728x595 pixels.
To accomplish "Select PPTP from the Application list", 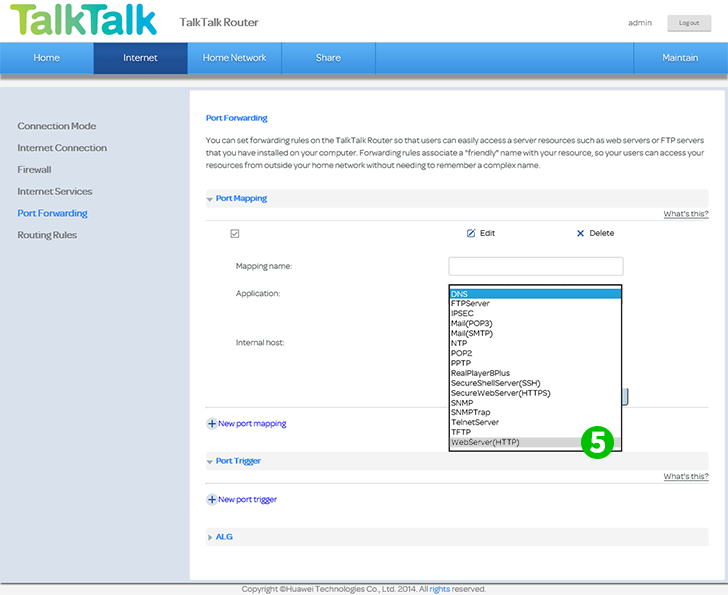I will pyautogui.click(x=535, y=363).
